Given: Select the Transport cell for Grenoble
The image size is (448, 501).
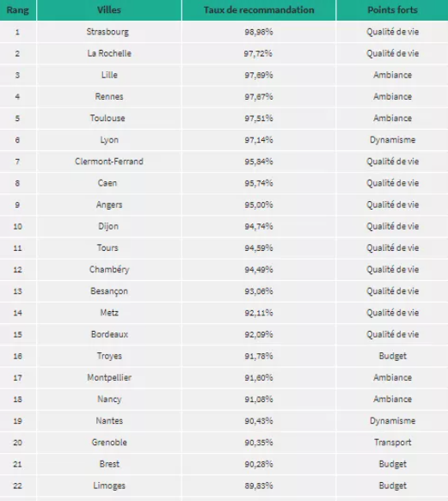Looking at the screenshot, I should [x=392, y=443].
